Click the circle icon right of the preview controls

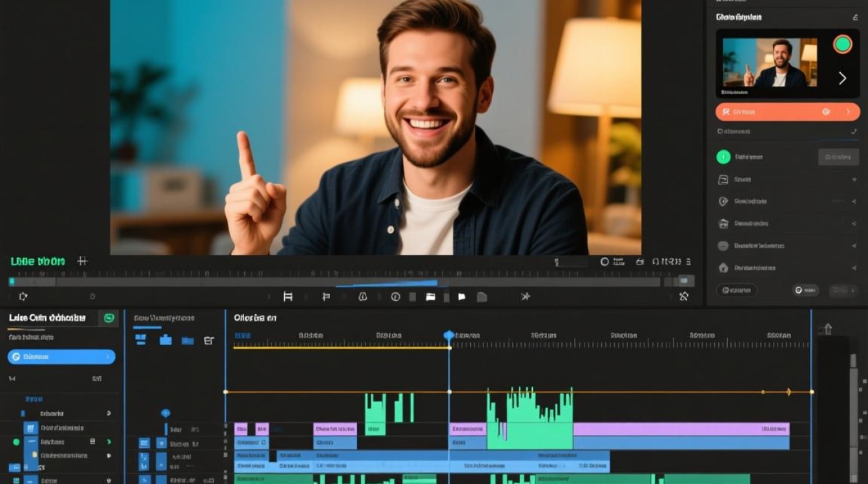click(x=604, y=261)
